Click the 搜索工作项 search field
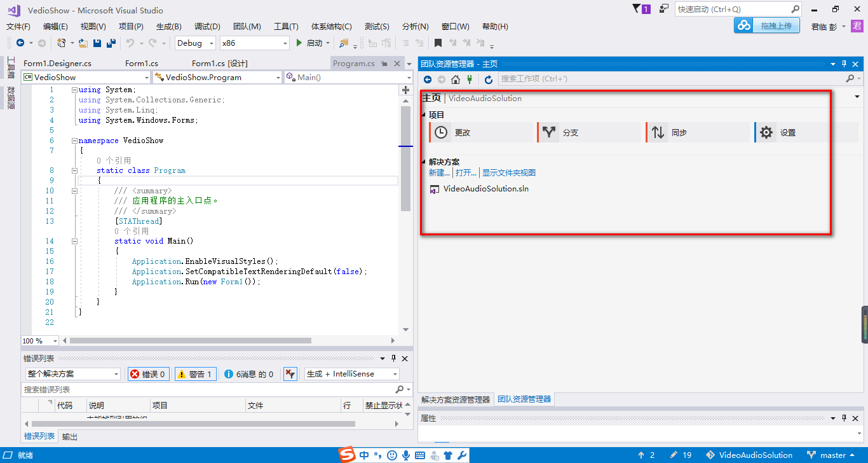Screen dimensions: 868x463 pyautogui.click(x=672, y=79)
